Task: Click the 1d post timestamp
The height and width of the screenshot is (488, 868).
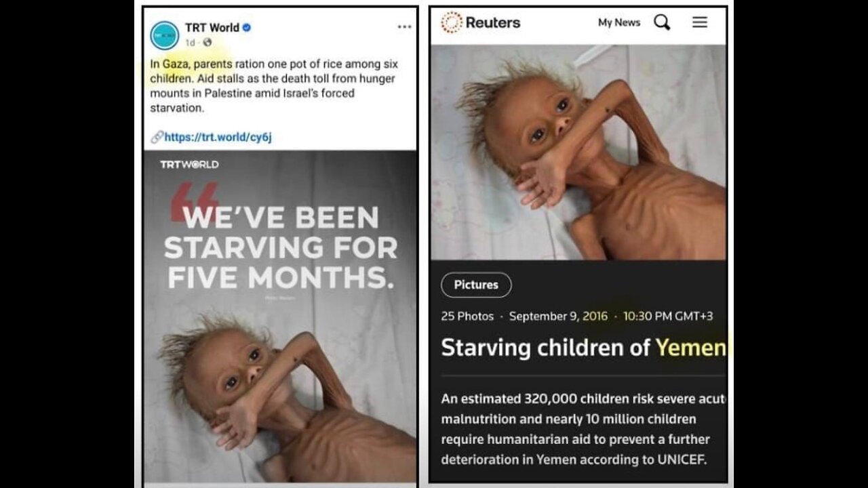Action: [191, 42]
